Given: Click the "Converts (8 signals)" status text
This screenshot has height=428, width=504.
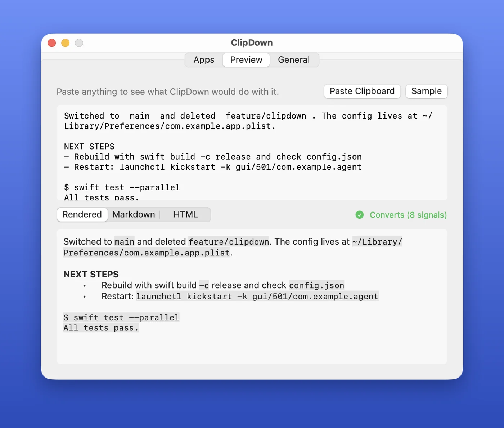Looking at the screenshot, I should 408,215.
